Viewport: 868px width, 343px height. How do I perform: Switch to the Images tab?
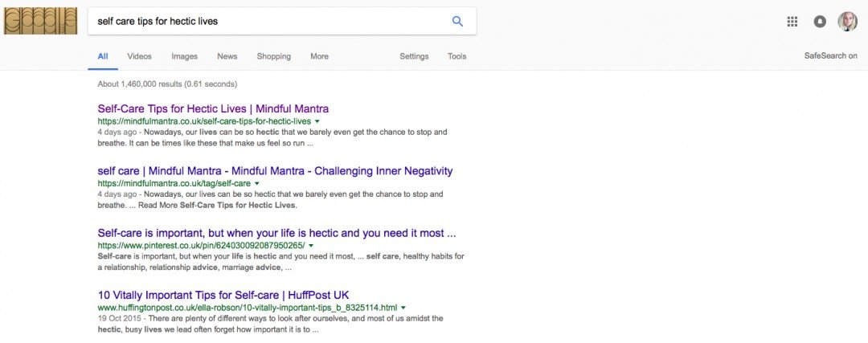click(184, 56)
